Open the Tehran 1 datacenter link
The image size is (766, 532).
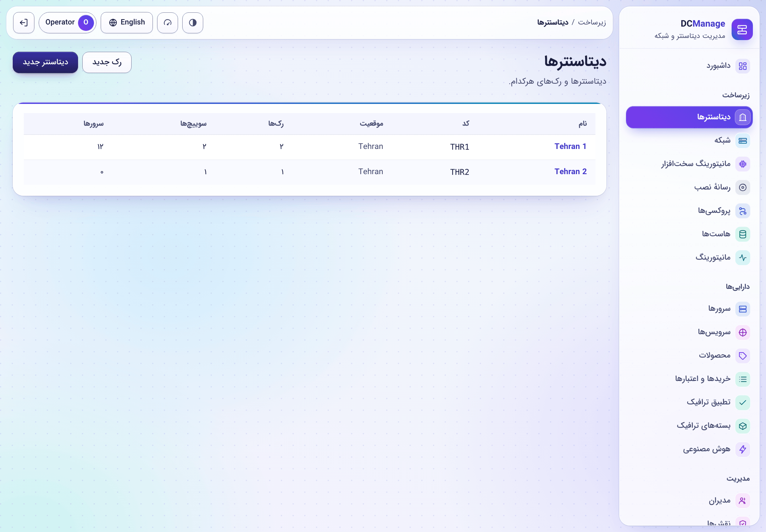[x=570, y=146]
